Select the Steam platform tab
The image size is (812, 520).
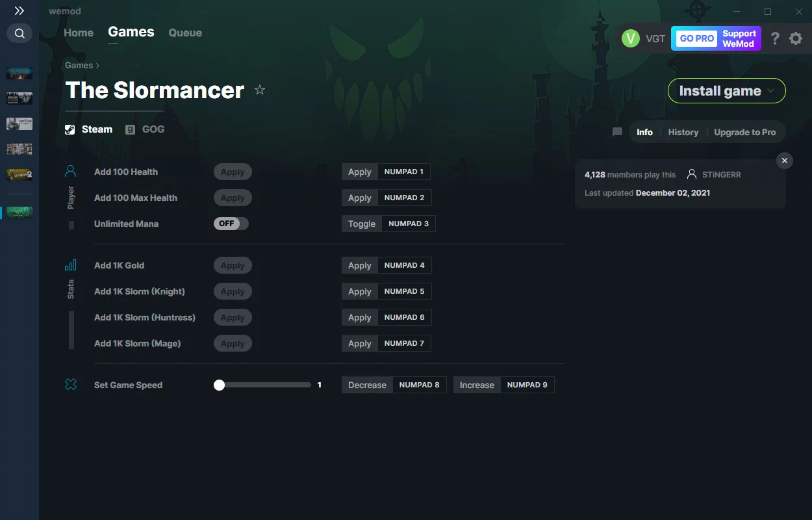tap(89, 129)
